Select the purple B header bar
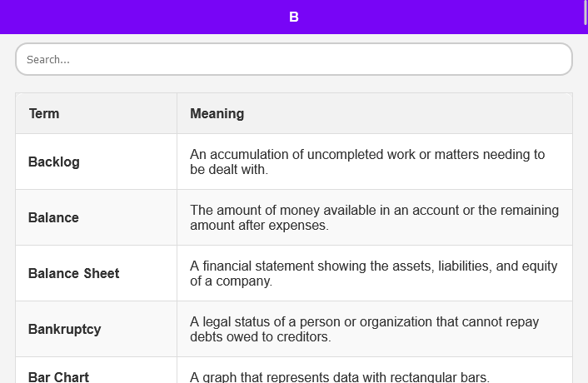 (294, 17)
